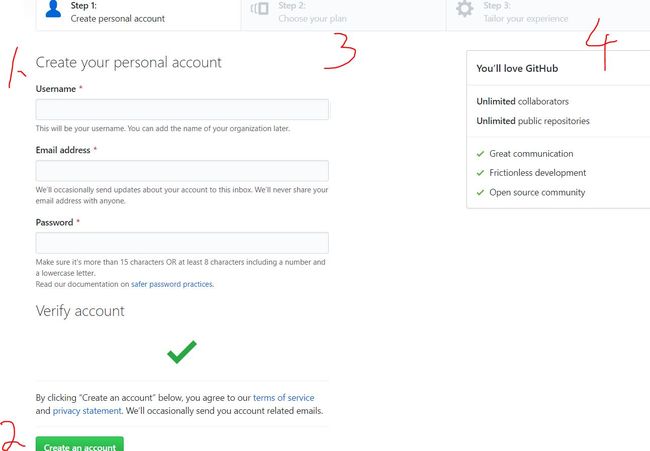
Task: Click the Unlimited public repositories text
Action: (x=533, y=121)
